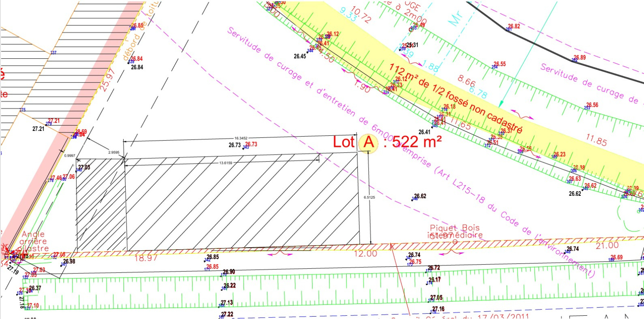Select the black 26.45 elevation point
The height and width of the screenshot is (319, 644).
(299, 56)
